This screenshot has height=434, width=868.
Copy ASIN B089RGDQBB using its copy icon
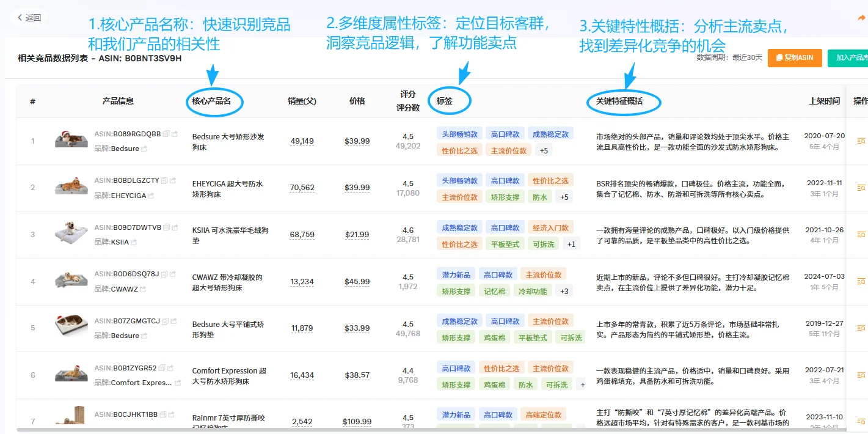(x=167, y=134)
